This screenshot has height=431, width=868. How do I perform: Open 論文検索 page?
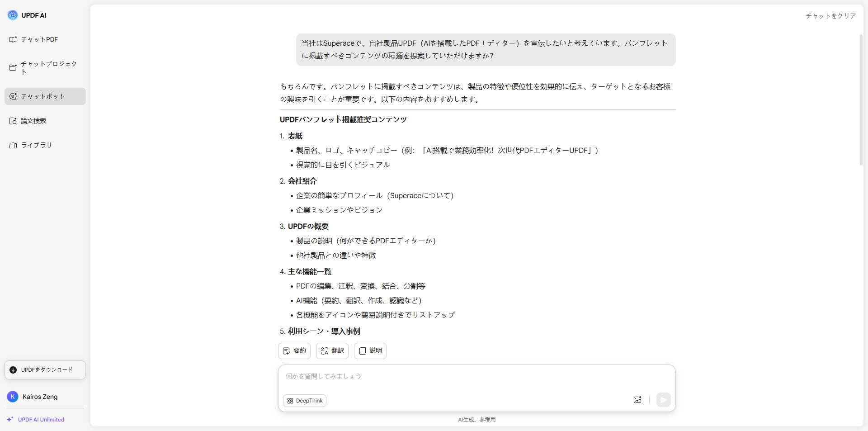pos(45,121)
